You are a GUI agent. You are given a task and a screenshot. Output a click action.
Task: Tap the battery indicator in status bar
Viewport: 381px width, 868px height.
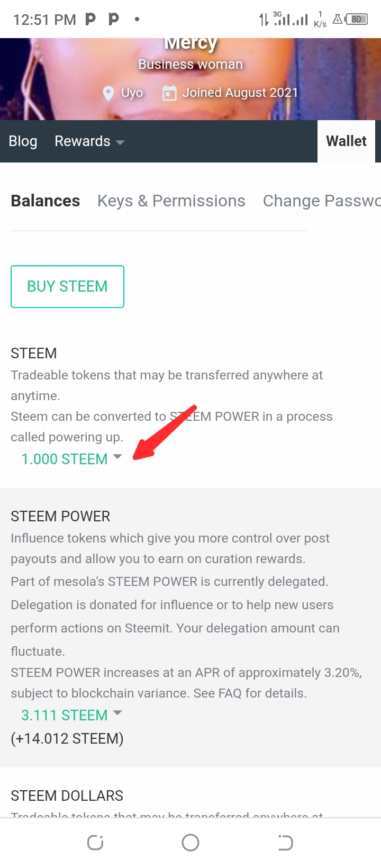tap(357, 20)
